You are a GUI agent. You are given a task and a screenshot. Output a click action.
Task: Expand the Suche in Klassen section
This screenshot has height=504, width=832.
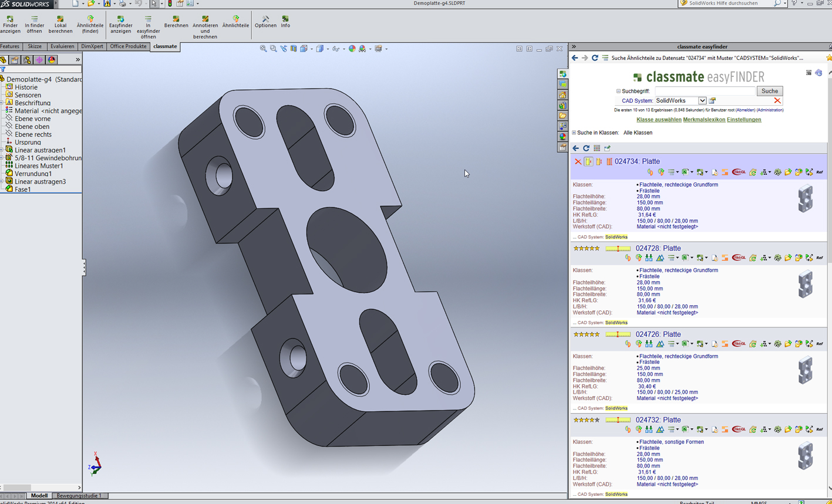coord(574,133)
